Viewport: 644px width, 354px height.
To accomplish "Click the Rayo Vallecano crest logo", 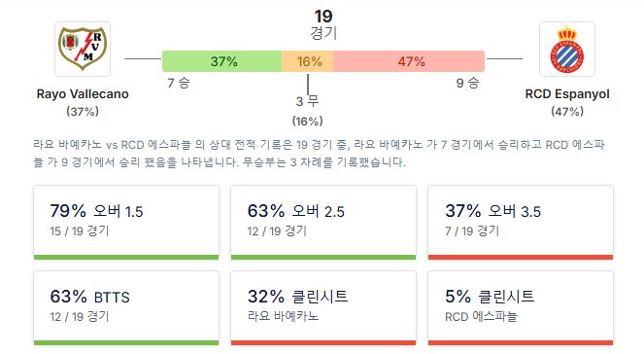I will (x=83, y=49).
